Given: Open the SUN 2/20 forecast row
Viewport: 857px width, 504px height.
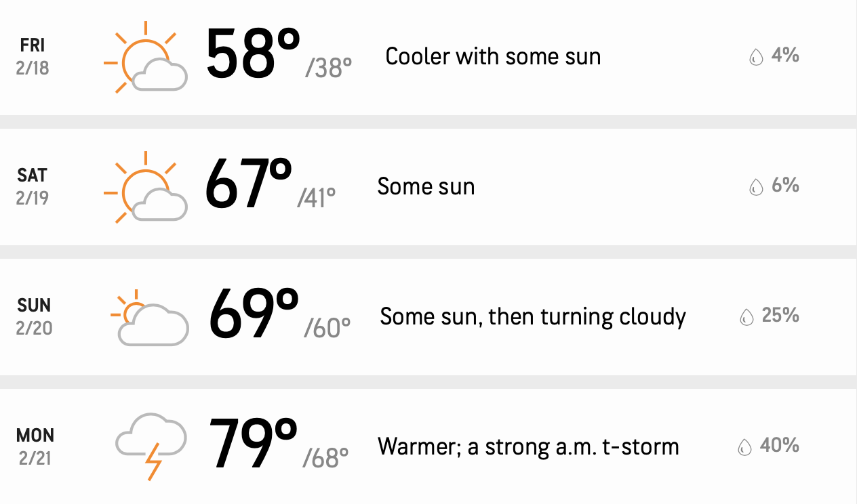Looking at the screenshot, I should pos(428,316).
